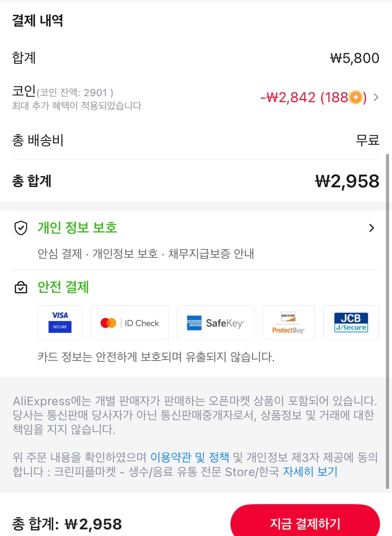Click the Visa Secure logo
Screen dimensions: 392x536
pos(60,322)
